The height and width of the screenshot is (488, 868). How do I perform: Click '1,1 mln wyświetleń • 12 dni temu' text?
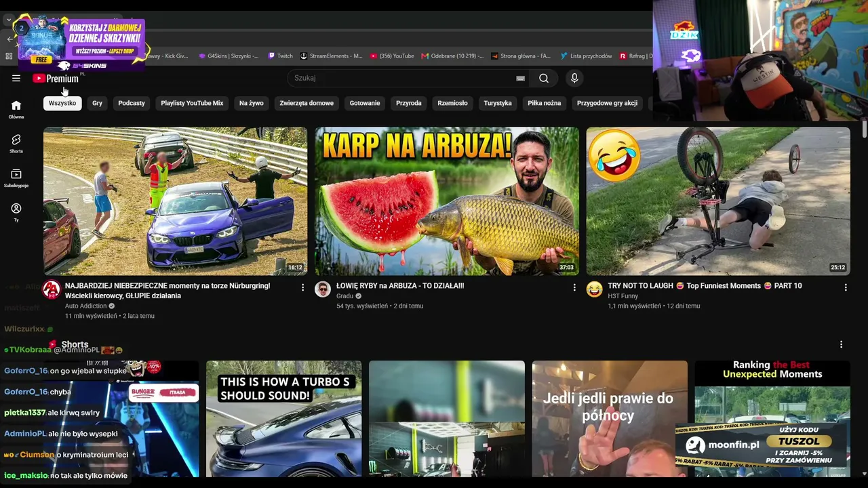[654, 306]
